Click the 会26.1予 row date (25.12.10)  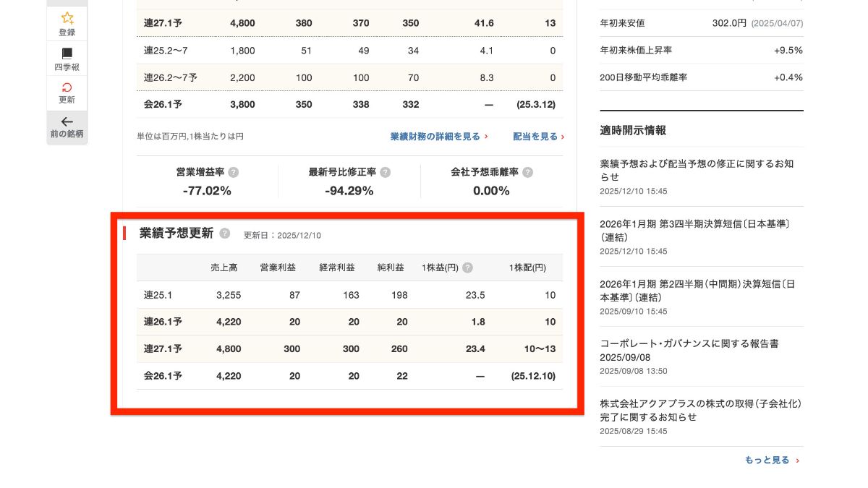point(532,376)
